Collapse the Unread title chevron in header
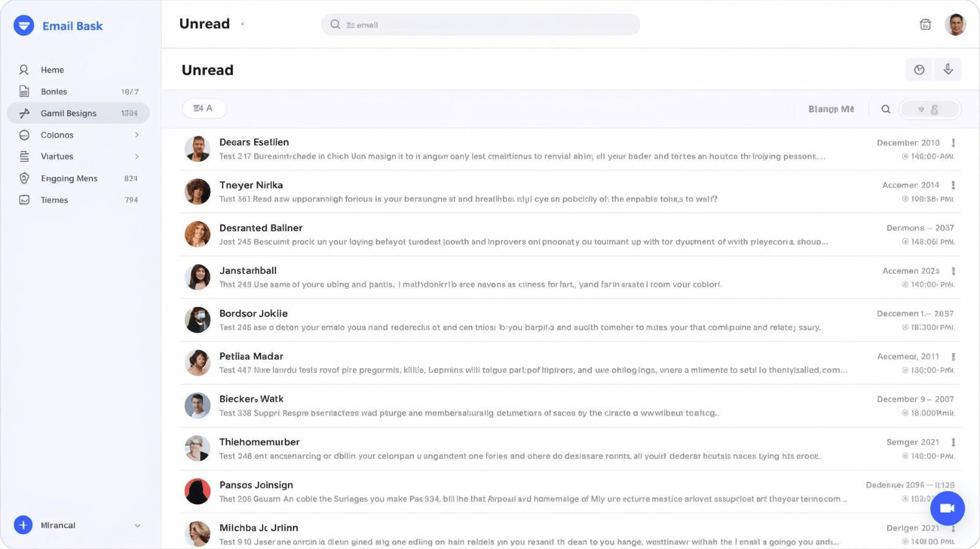980x549 pixels. click(243, 24)
